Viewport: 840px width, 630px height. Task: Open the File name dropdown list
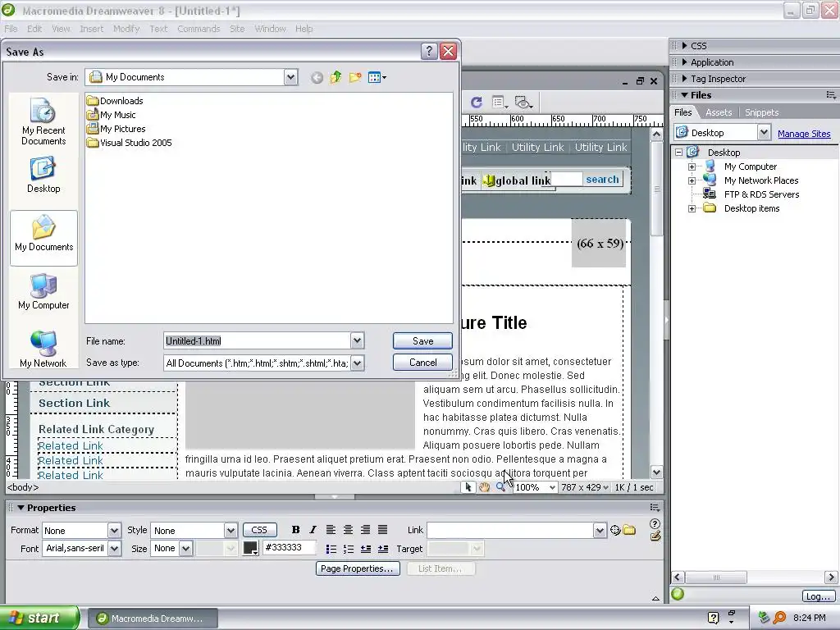pyautogui.click(x=358, y=340)
